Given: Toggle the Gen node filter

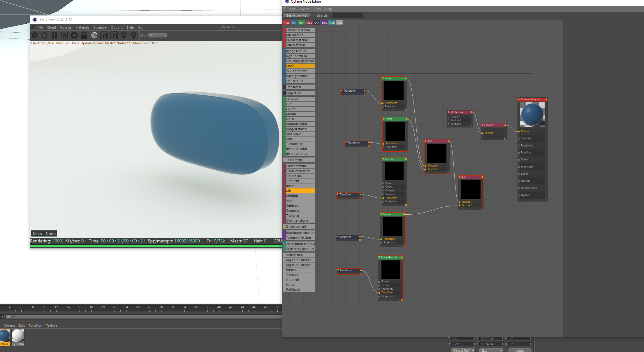Looking at the screenshot, I should 302,22.
